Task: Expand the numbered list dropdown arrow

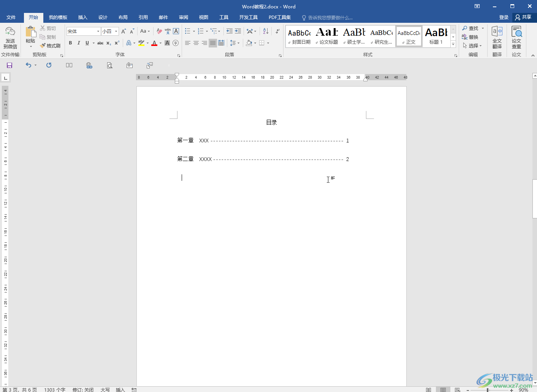Action: (207, 32)
